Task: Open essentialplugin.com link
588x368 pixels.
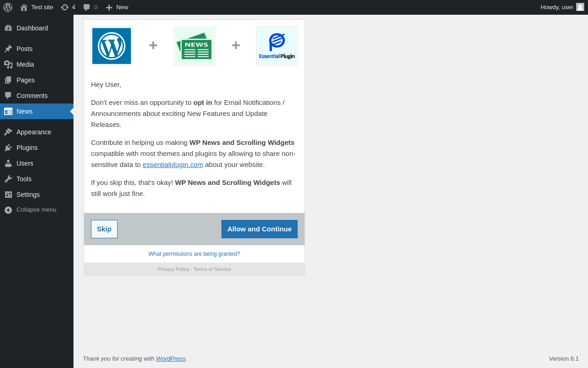Action: 173,165
